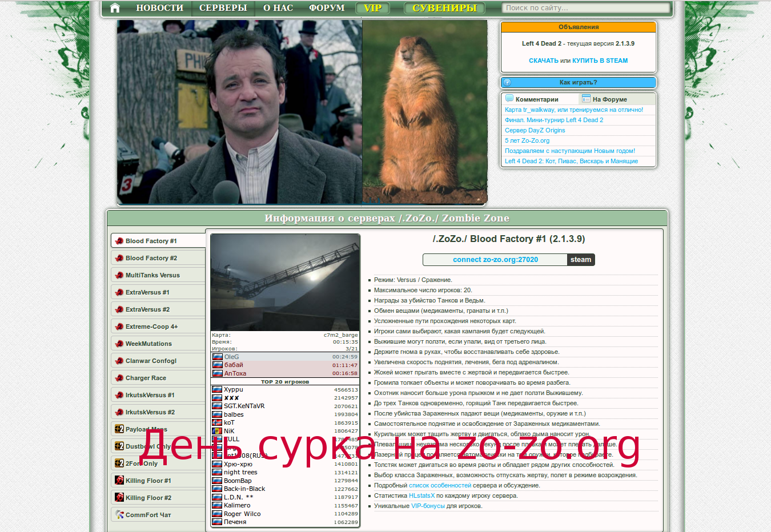Click the L4D2 icon beside WeekMutations
The image size is (771, 532).
coord(119,344)
